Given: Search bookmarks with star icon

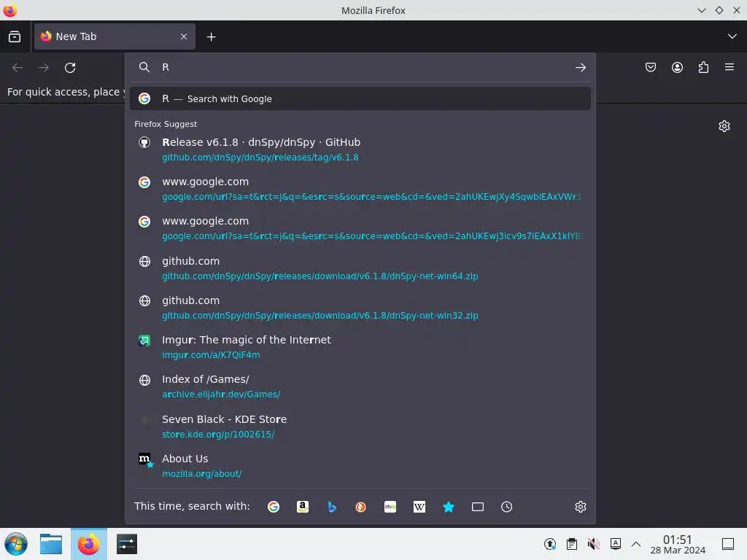Looking at the screenshot, I should tap(449, 507).
